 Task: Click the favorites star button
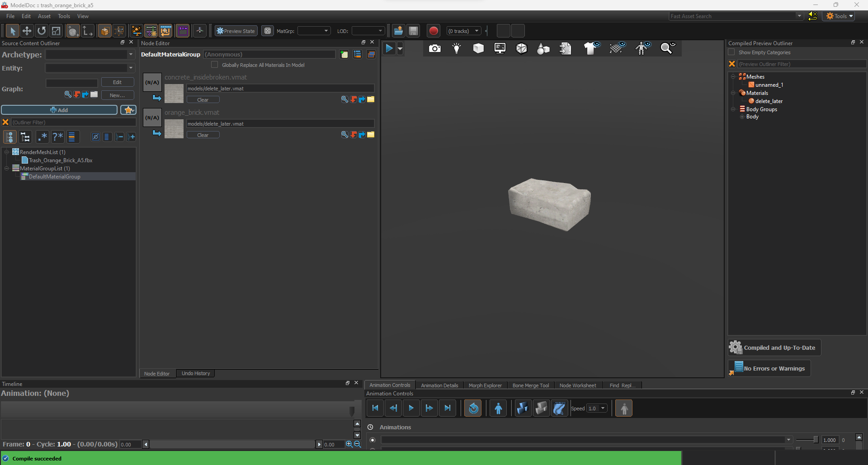tap(128, 110)
